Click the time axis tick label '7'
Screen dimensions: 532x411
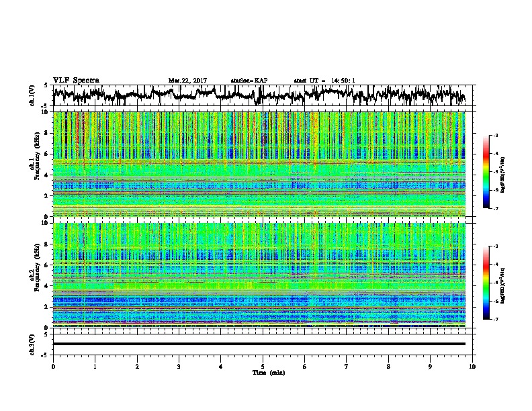(x=347, y=367)
